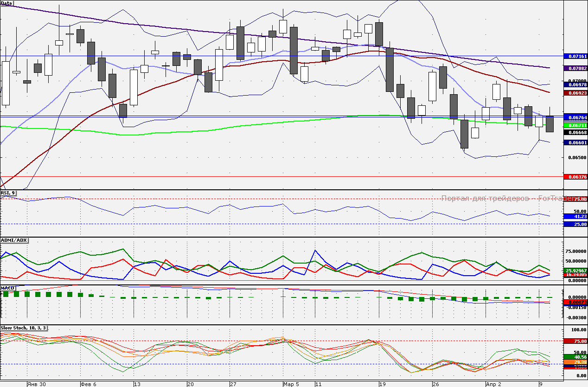Image resolution: width=588 pixels, height=387 pixels.
Task: Click the Data panel title label
Action: pos(6,3)
